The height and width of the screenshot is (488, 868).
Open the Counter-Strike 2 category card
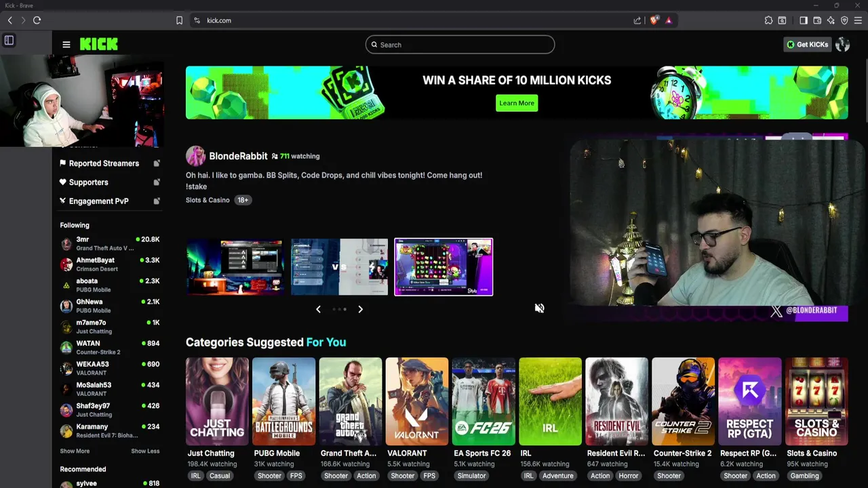(683, 401)
